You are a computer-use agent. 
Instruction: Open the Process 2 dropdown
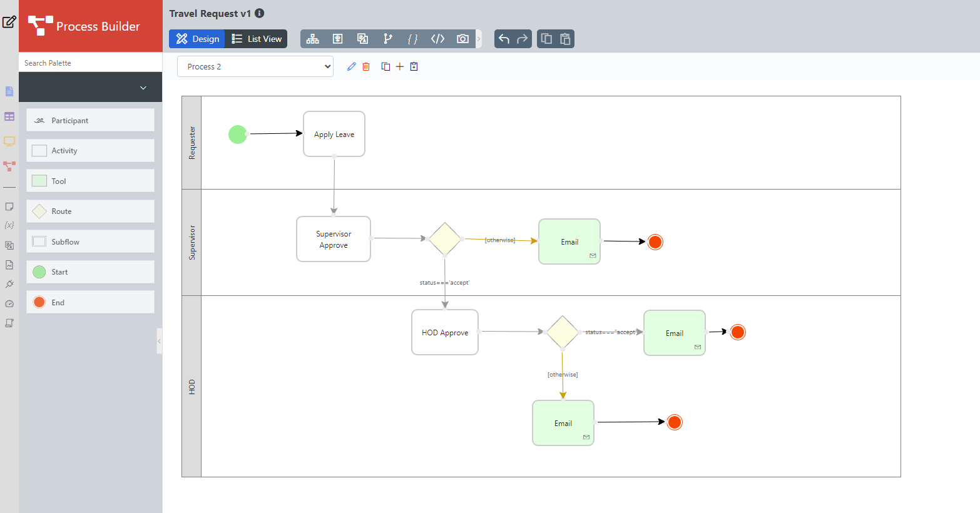point(255,66)
